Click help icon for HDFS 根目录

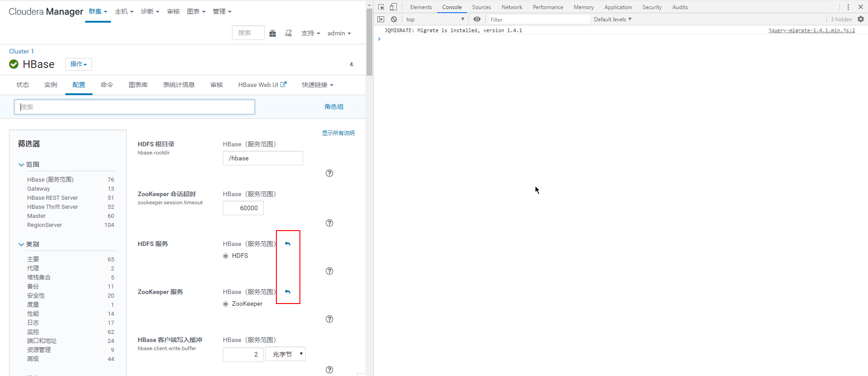[x=329, y=173]
